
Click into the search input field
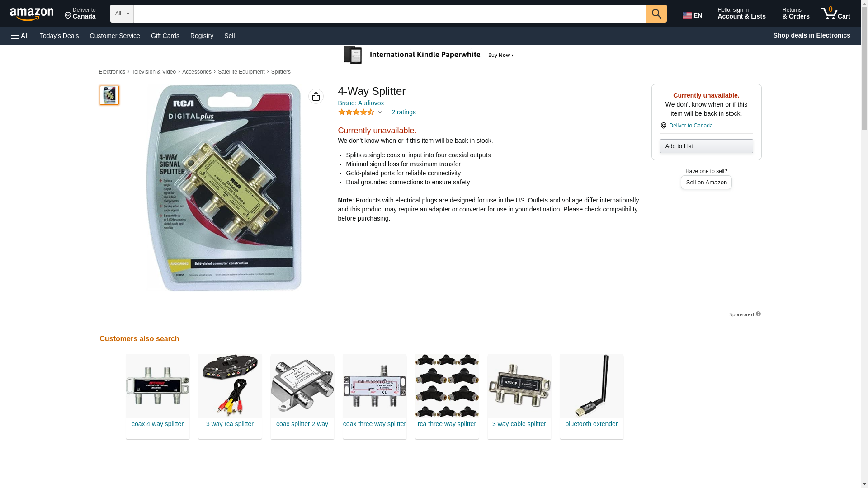click(390, 14)
